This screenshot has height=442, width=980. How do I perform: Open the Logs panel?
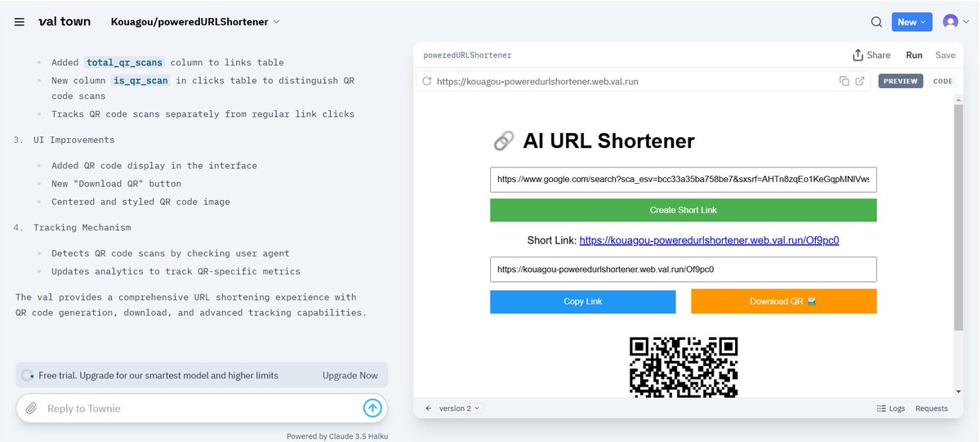890,409
